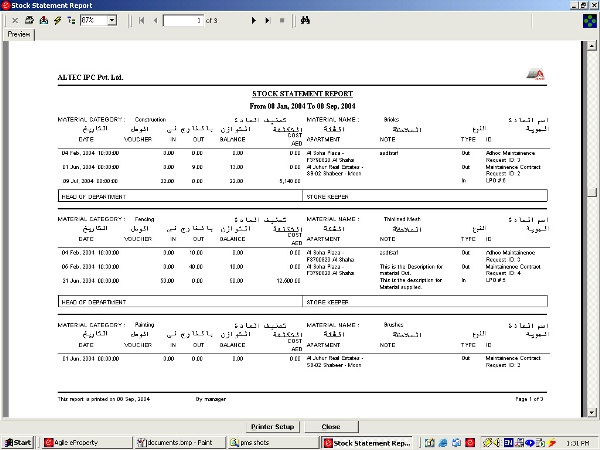Click the Stock Statement Report title bar icon
This screenshot has height=450, width=600.
[5, 5]
